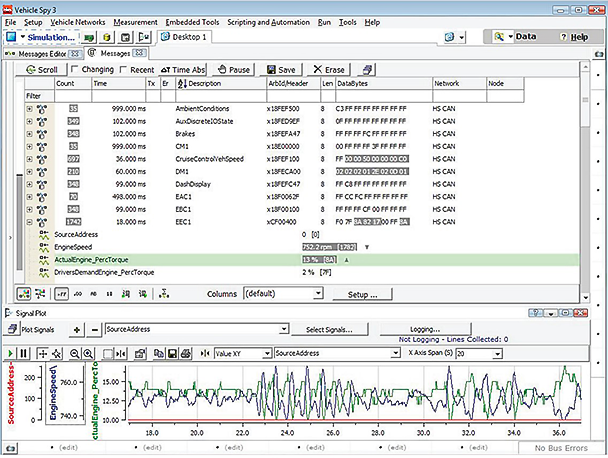Open the Simulation mode dropdown arrow
This screenshot has width=608, height=458.
[x=22, y=37]
